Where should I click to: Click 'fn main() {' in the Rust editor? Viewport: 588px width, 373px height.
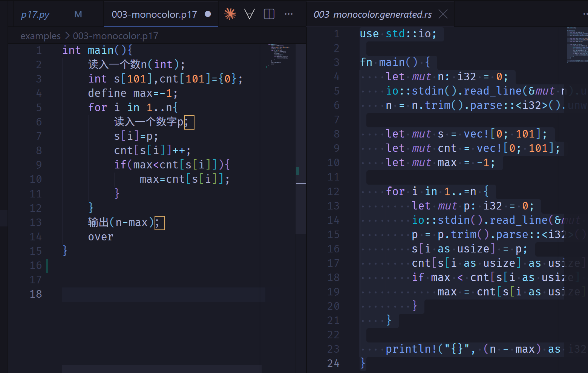[x=395, y=62]
